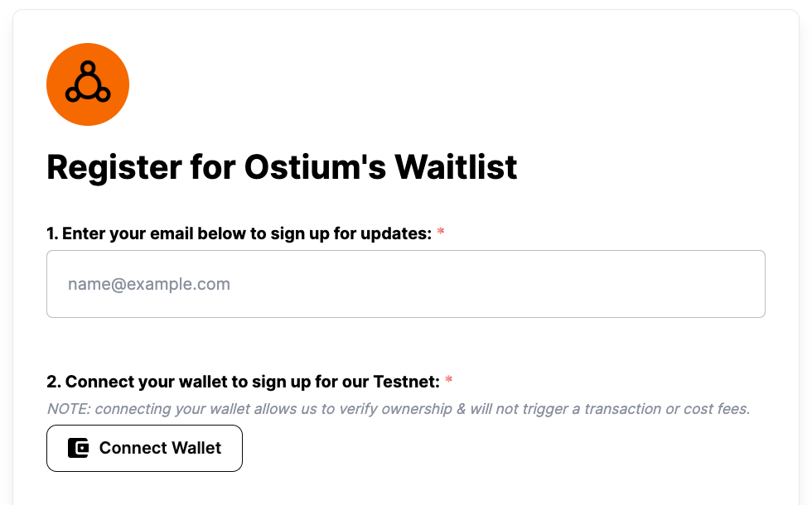Viewport: 812px width, 505px height.
Task: Click the "Connect Wallet" button text
Action: click(x=160, y=448)
